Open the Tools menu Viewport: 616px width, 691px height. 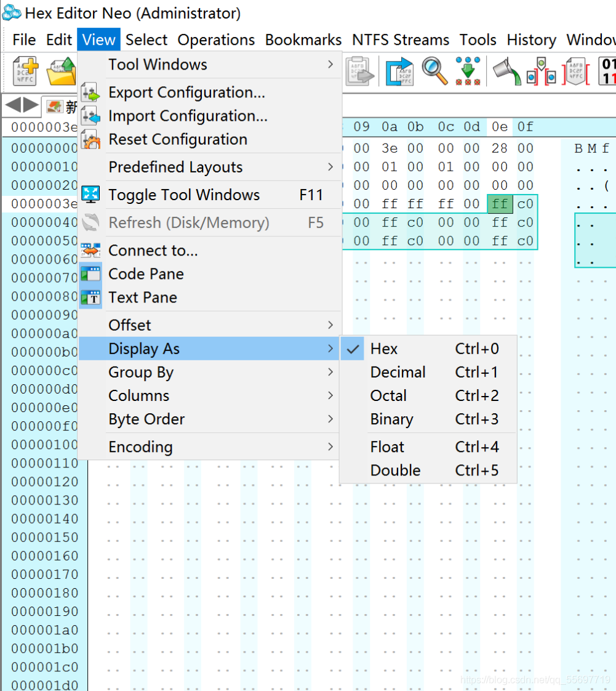[478, 39]
